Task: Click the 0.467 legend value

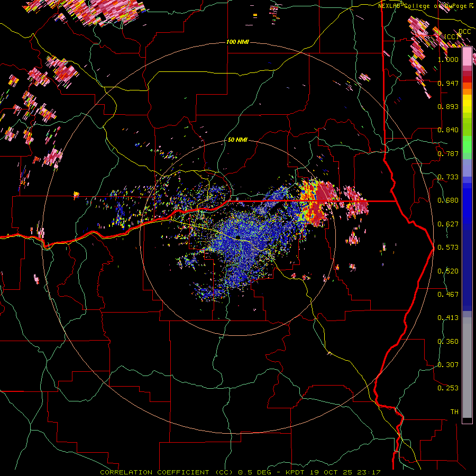Action: click(x=448, y=295)
